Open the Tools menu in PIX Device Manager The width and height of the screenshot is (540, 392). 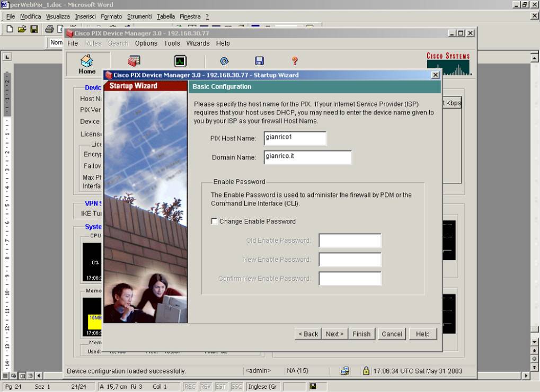tap(172, 43)
